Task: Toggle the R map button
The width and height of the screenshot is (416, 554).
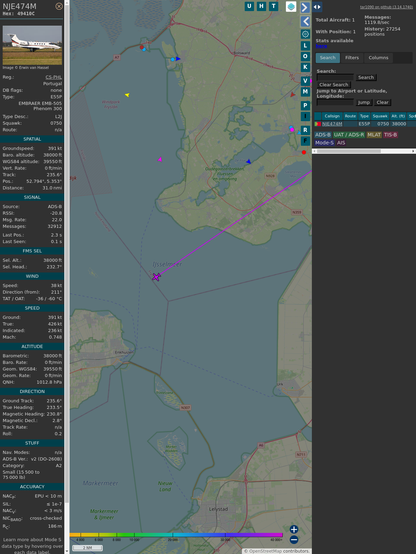Action: (x=305, y=130)
